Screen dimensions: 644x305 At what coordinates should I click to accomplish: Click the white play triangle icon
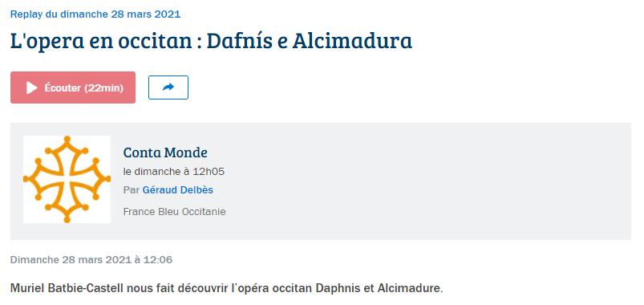tap(31, 87)
